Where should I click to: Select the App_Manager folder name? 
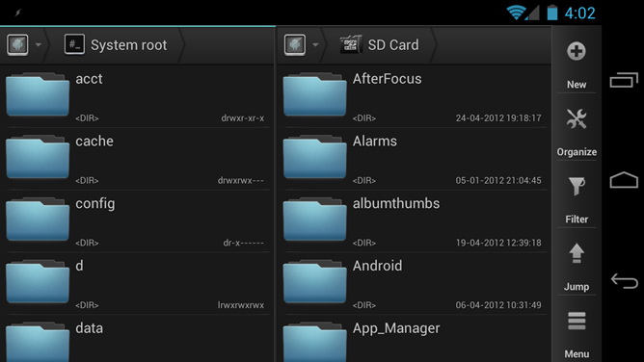tap(396, 328)
